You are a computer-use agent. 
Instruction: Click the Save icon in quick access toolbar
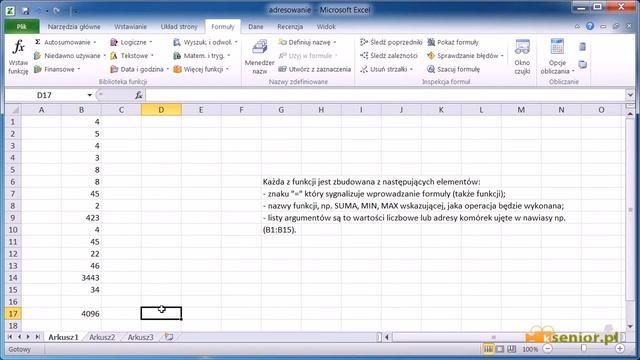25,11
